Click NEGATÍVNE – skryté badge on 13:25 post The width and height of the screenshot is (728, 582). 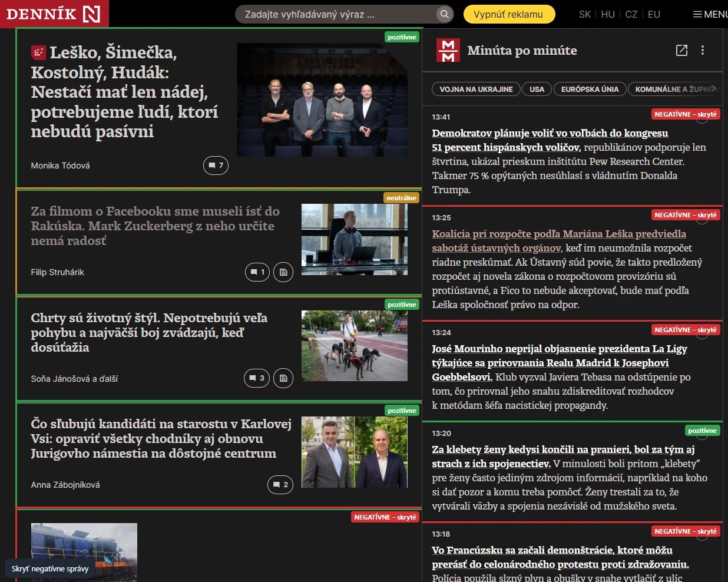click(x=686, y=215)
